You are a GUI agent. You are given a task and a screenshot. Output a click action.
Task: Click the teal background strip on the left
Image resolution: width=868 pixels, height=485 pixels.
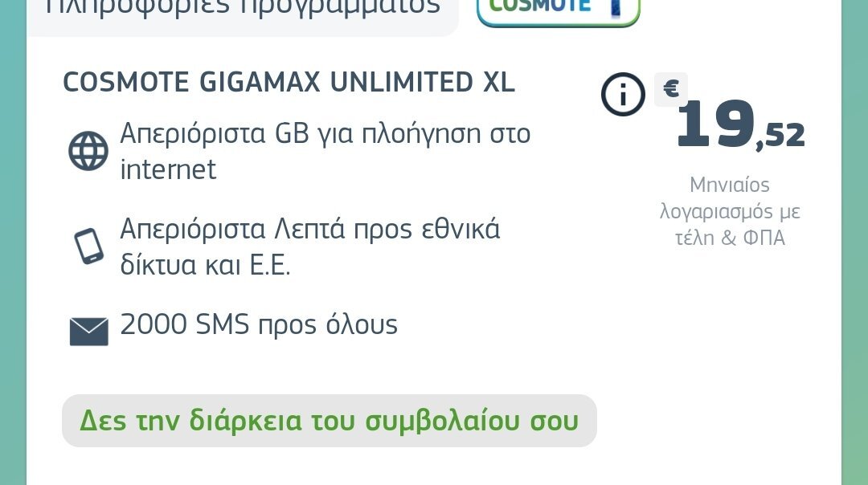pos(13,243)
